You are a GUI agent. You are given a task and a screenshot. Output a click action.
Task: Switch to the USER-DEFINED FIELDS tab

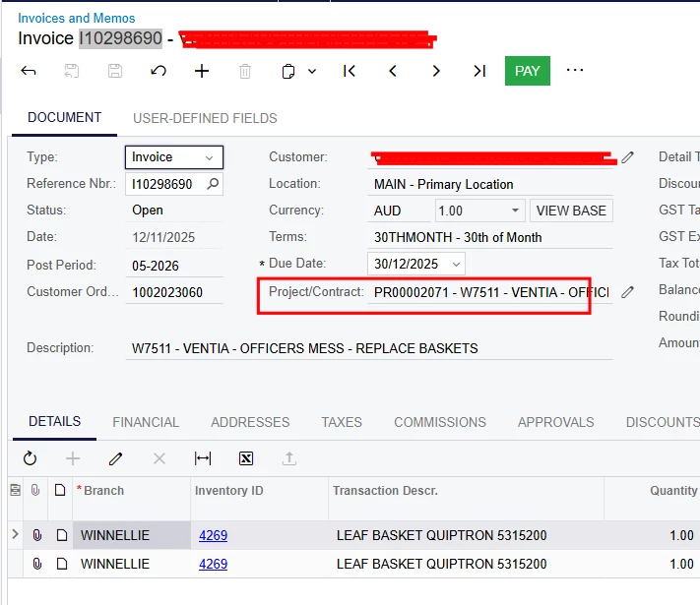[x=205, y=118]
